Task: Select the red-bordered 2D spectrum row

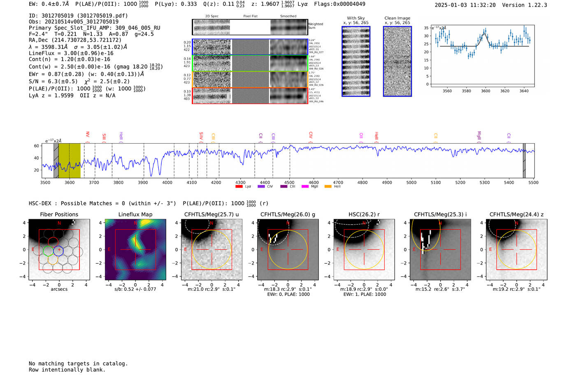Action: pos(250,95)
